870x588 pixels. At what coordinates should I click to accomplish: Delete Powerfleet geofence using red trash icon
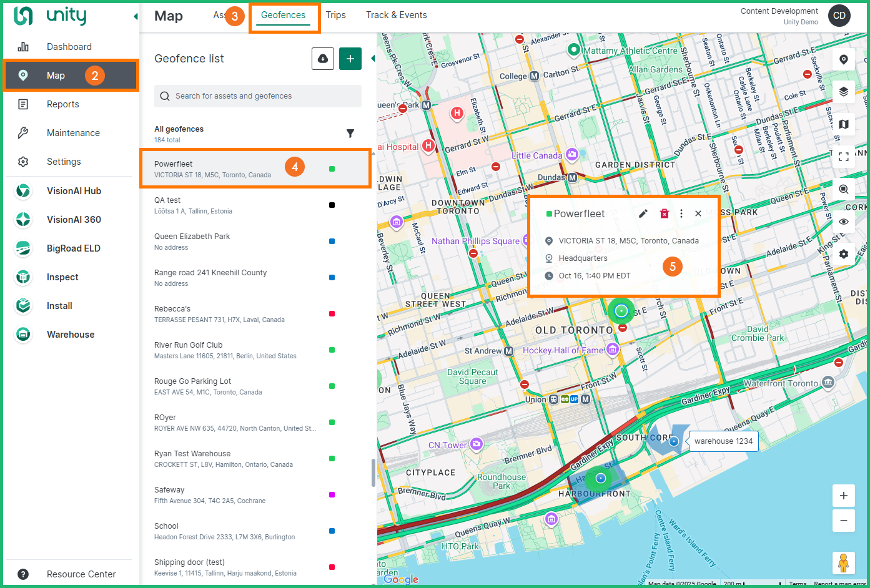pyautogui.click(x=664, y=213)
